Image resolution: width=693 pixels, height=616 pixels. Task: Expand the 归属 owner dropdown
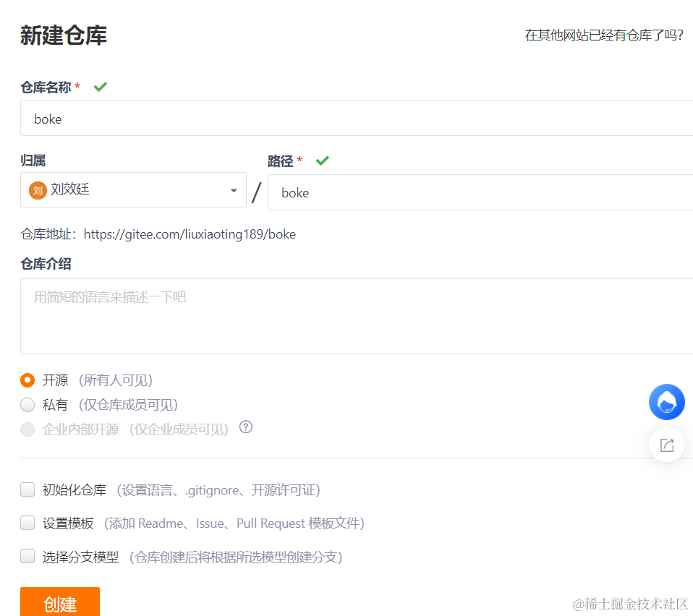pos(233,190)
